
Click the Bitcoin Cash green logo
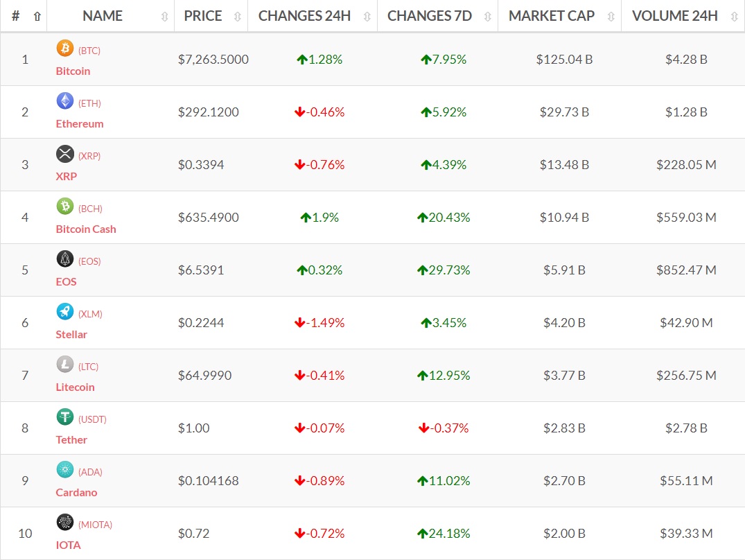coord(65,206)
